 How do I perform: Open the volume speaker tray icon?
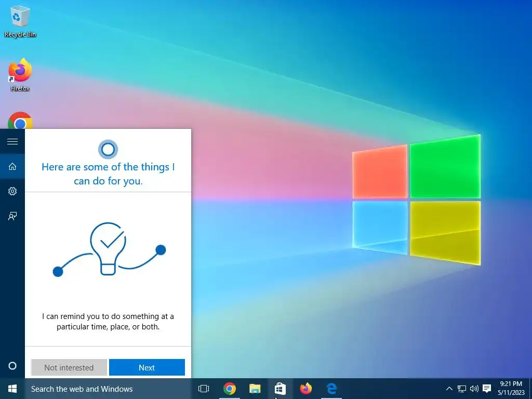tap(474, 389)
